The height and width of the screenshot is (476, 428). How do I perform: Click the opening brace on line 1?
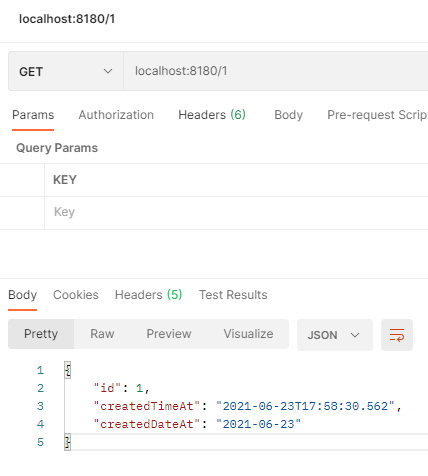(68, 370)
